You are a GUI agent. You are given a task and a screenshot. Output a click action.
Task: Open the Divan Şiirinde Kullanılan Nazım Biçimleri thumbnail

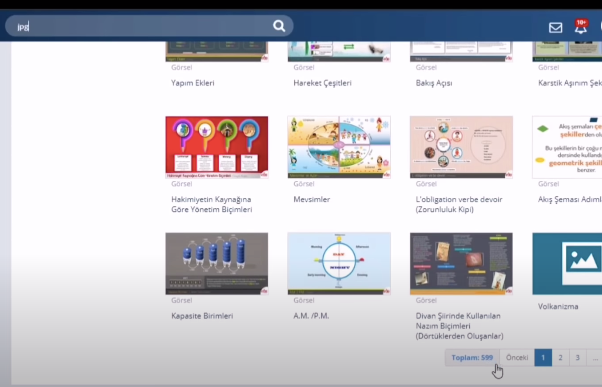point(461,264)
